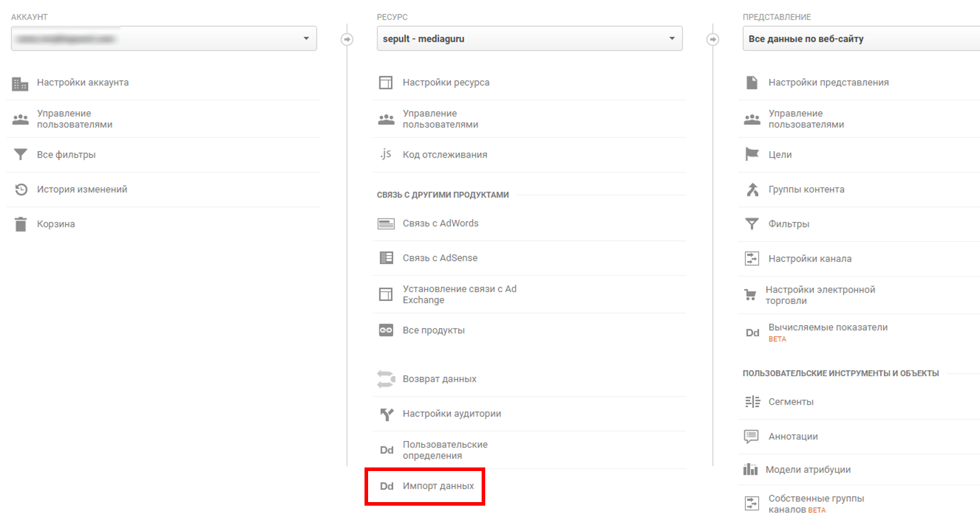This screenshot has width=980, height=520.
Task: Click the flag icon next to Цели
Action: [x=752, y=154]
